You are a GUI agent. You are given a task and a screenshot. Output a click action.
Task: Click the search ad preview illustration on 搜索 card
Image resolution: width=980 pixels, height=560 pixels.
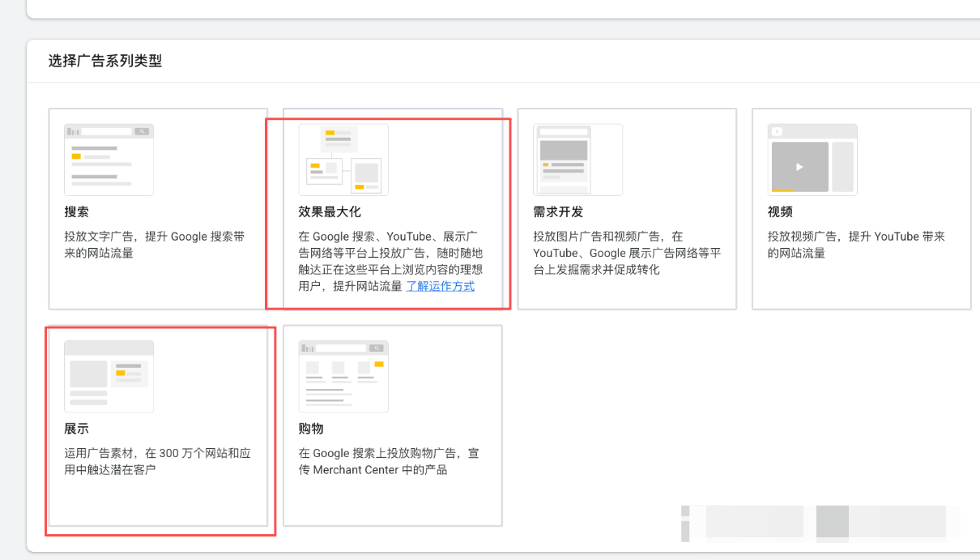click(109, 159)
